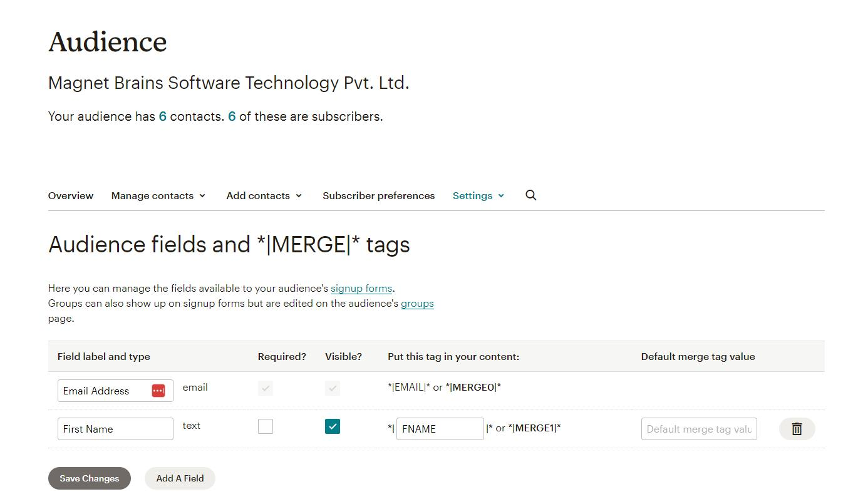Click the 'Required?' column header
Image resolution: width=843 pixels, height=504 pixels.
pos(282,357)
